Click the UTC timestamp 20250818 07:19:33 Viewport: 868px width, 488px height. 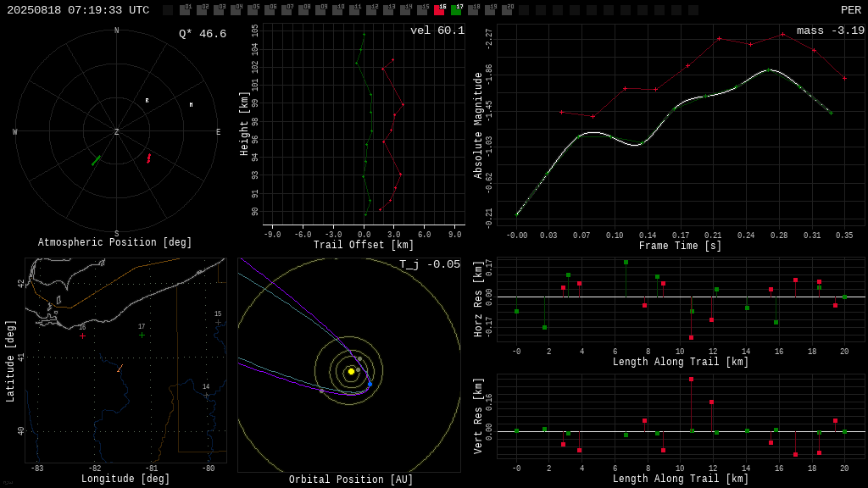78,10
